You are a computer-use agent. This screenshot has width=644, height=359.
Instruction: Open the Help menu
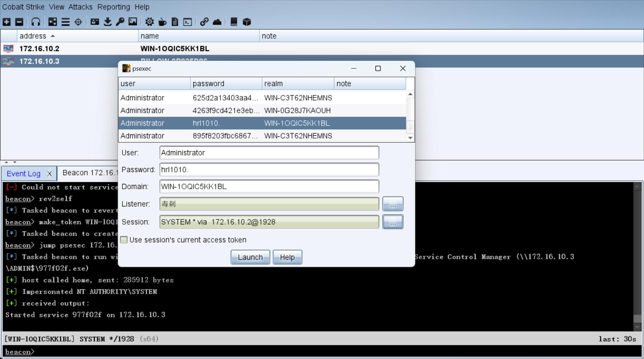click(142, 7)
